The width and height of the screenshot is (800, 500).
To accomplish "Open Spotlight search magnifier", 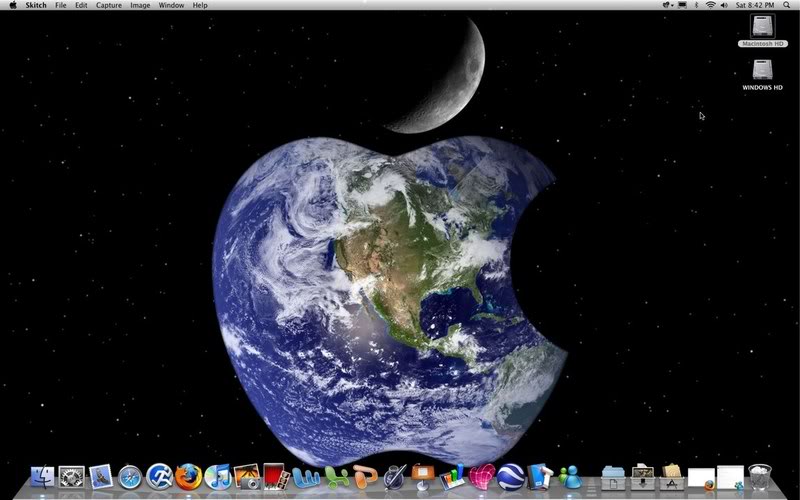I will (787, 5).
